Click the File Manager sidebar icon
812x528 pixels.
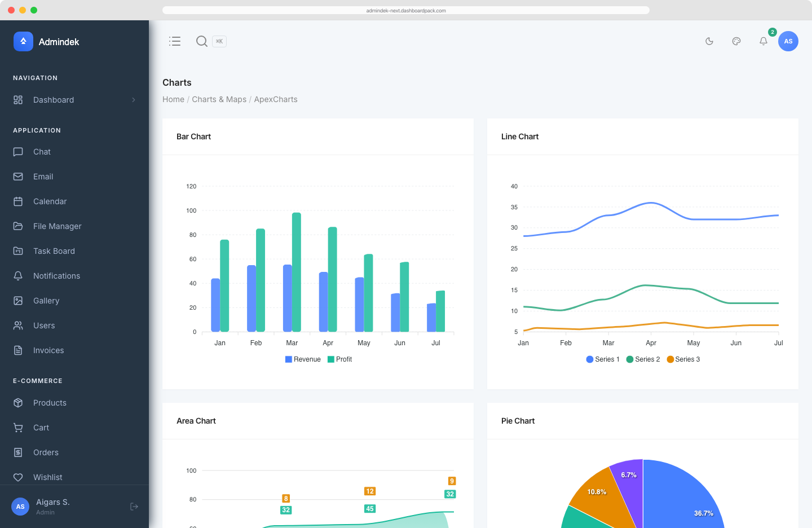[17, 226]
